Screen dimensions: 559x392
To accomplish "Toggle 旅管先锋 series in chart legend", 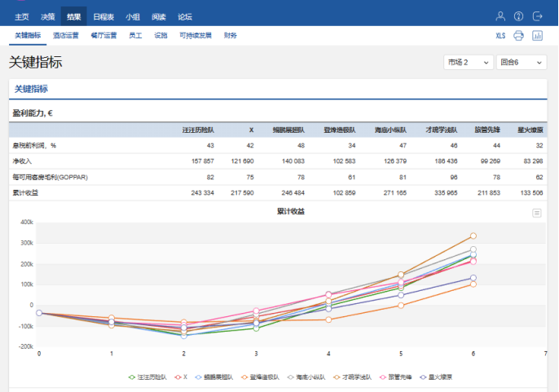I will pos(396,377).
